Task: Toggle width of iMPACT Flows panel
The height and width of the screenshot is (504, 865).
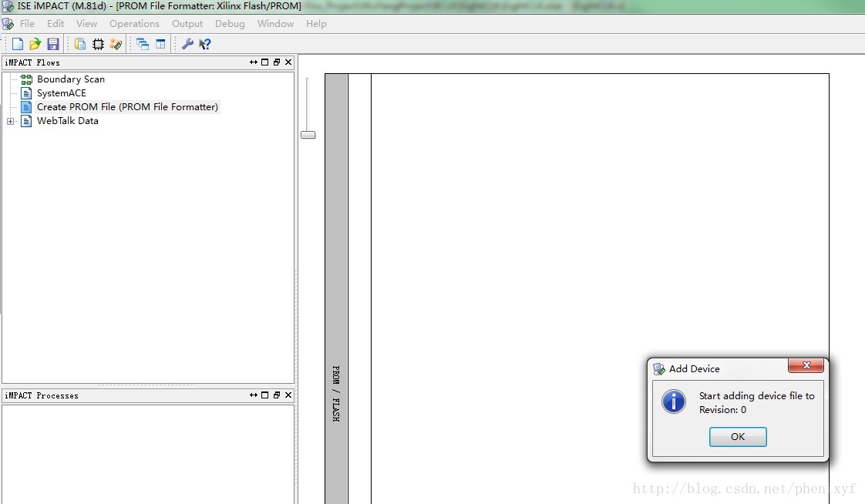Action: tap(253, 62)
